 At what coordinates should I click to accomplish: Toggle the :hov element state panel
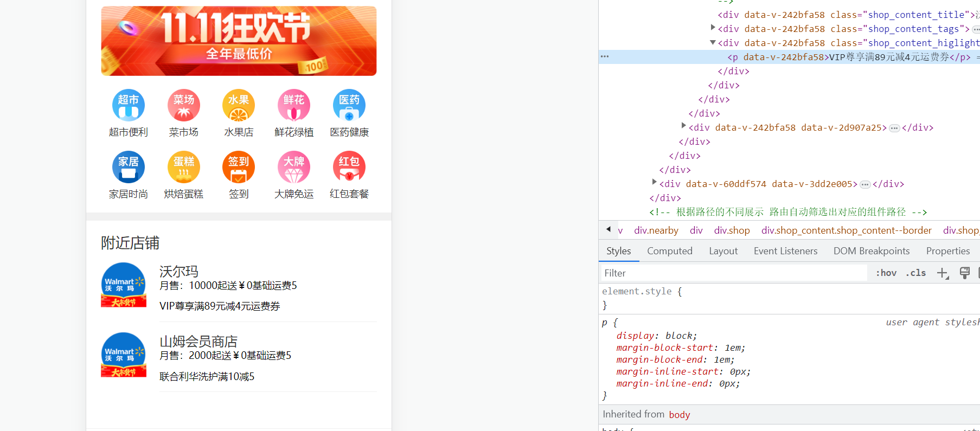[x=886, y=273]
